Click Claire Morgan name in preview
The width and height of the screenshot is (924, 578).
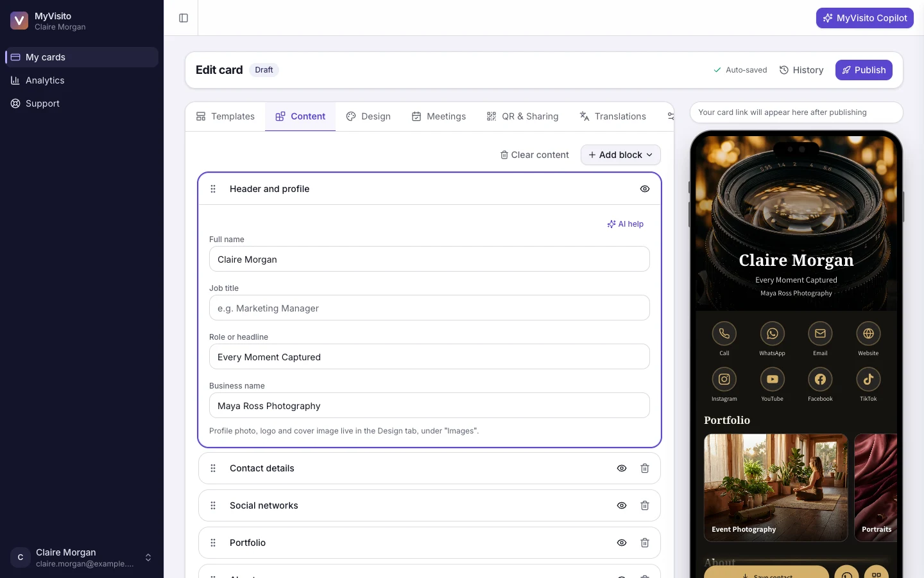click(796, 260)
